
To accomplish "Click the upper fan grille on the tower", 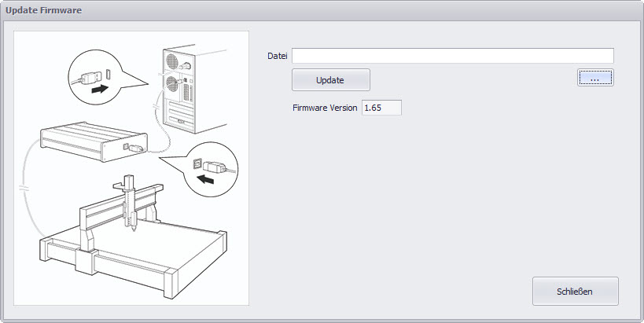I will [x=172, y=61].
